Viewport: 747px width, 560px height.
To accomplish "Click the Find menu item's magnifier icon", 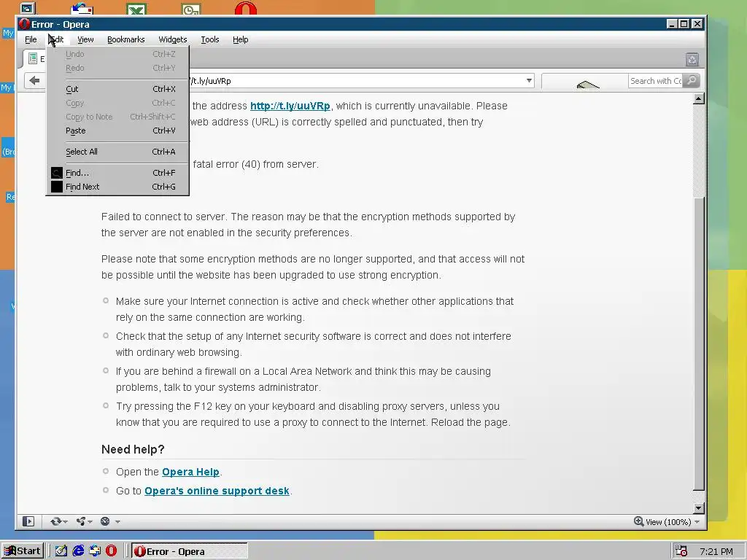I will (57, 173).
